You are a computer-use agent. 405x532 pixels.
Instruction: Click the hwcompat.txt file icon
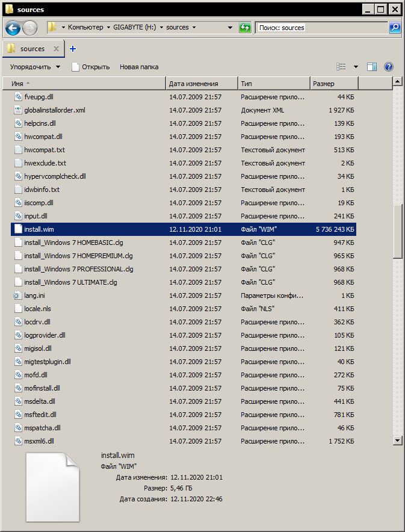click(x=18, y=150)
